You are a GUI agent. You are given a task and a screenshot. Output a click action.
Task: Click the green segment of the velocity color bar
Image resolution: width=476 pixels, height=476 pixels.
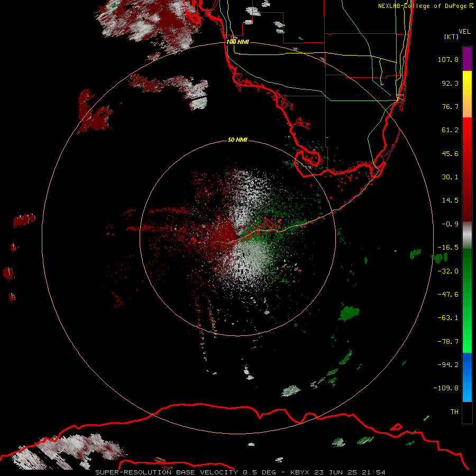pos(467,300)
